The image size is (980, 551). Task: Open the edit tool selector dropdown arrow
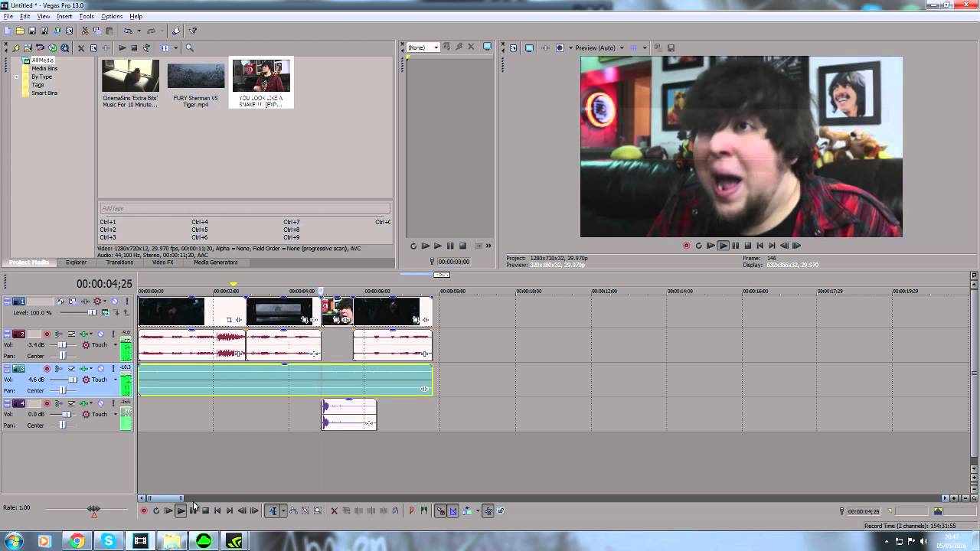pyautogui.click(x=283, y=511)
